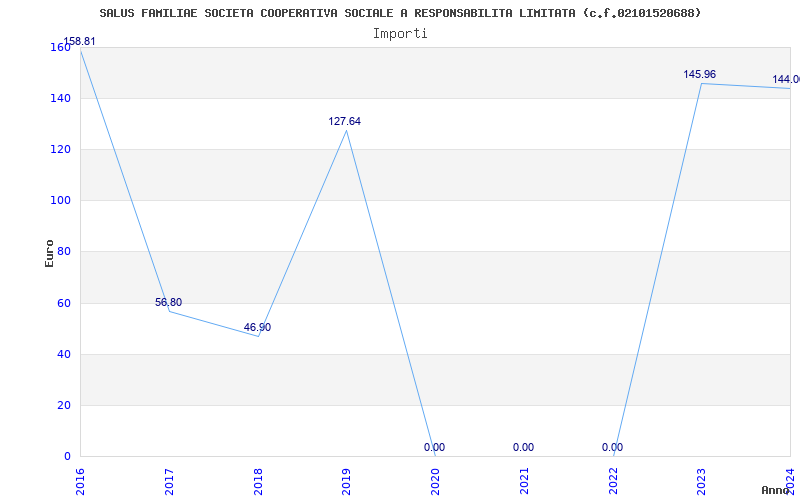
Task: Click the 0.00 label above 2022
Action: coord(612,447)
